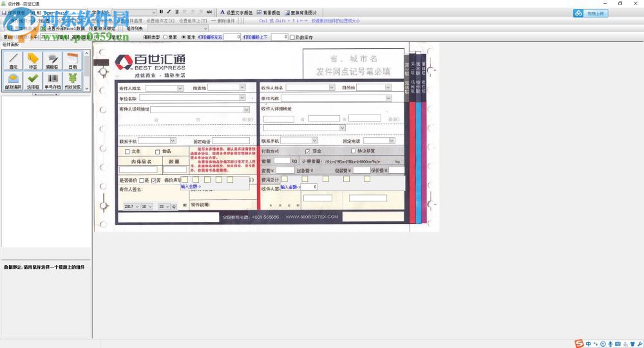
Task: Click the 重量 weight input field
Action: 282,160
